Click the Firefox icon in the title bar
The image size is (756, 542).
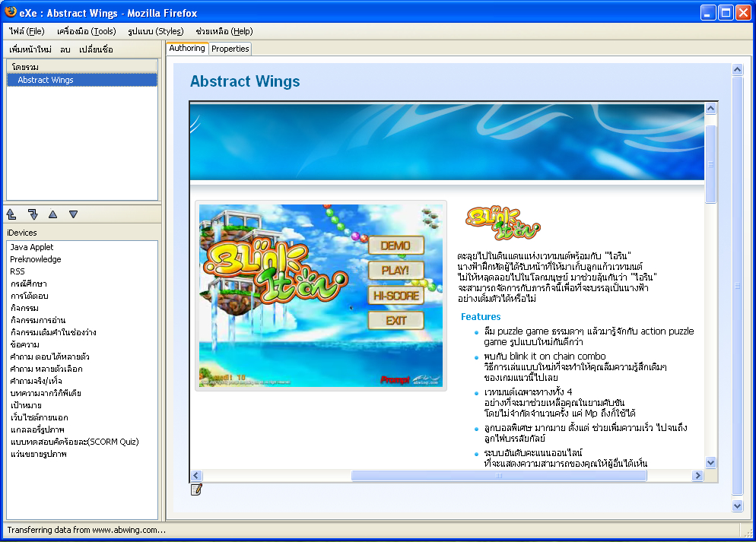tap(10, 12)
